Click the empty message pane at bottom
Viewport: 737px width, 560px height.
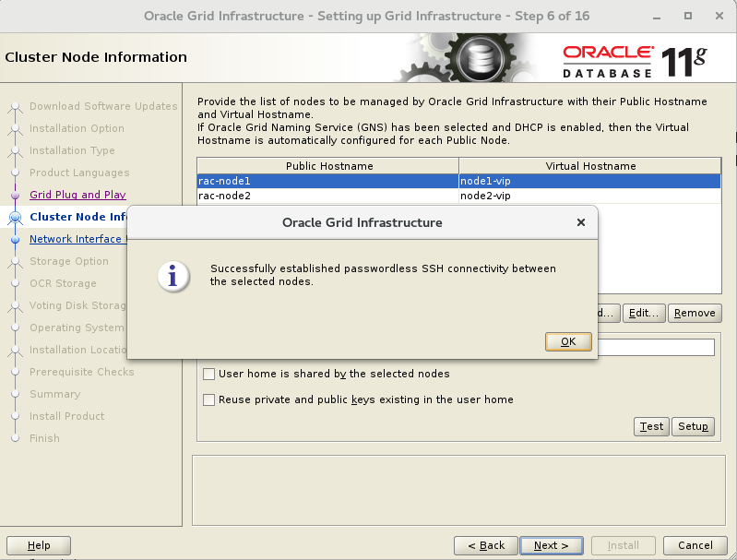[x=458, y=491]
